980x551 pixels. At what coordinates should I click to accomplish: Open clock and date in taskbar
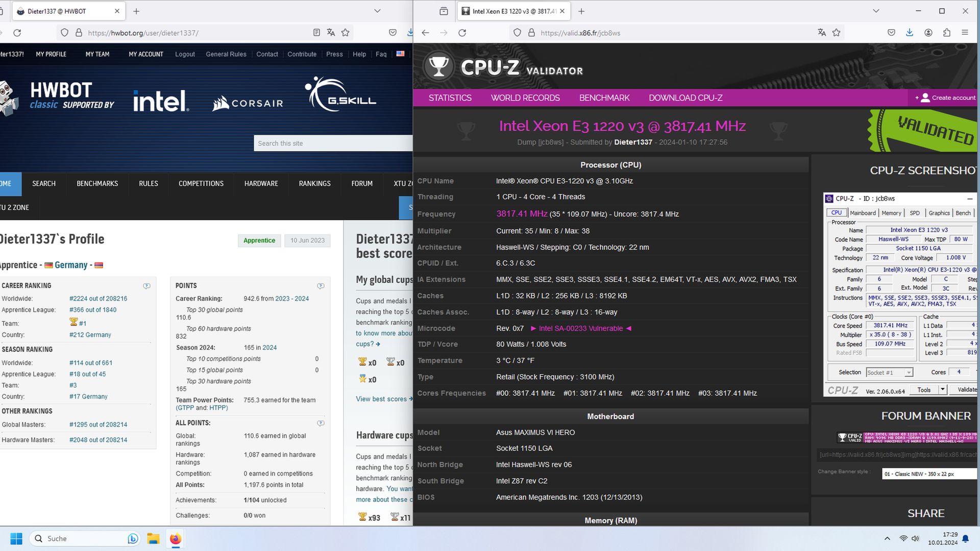[943, 539]
